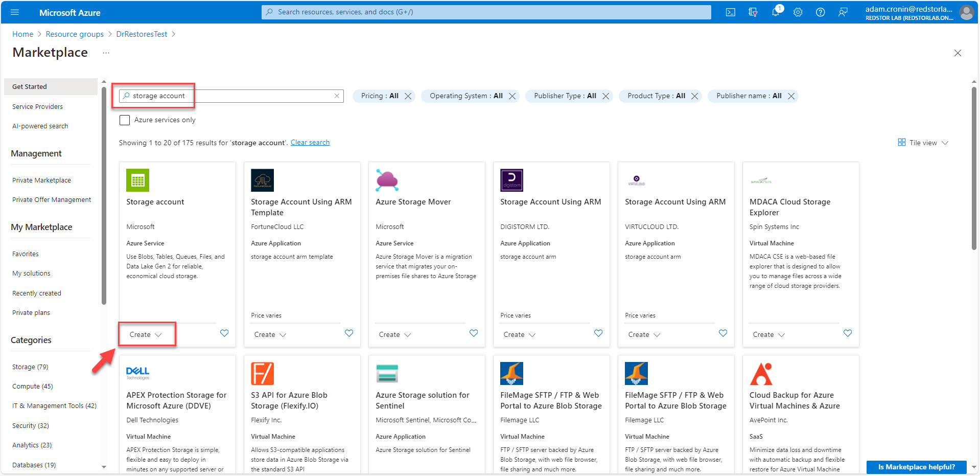The width and height of the screenshot is (980, 476).
Task: Go to Home breadcrumb
Action: point(23,34)
